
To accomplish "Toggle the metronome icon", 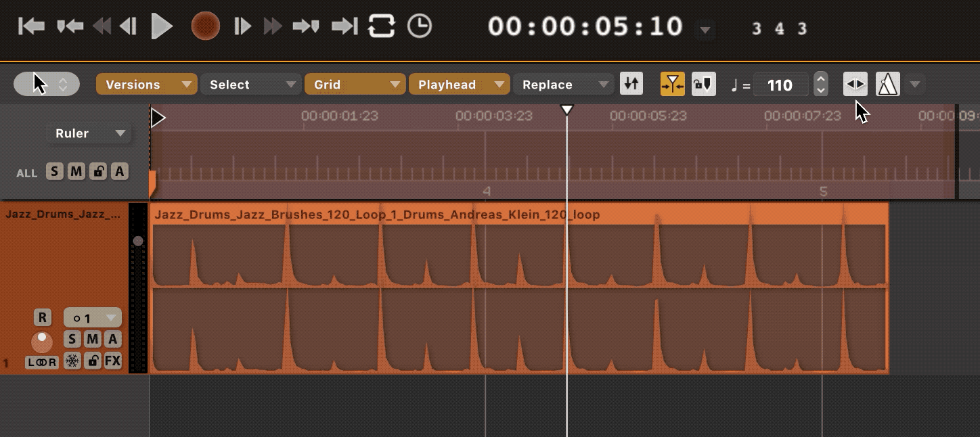I will click(888, 85).
